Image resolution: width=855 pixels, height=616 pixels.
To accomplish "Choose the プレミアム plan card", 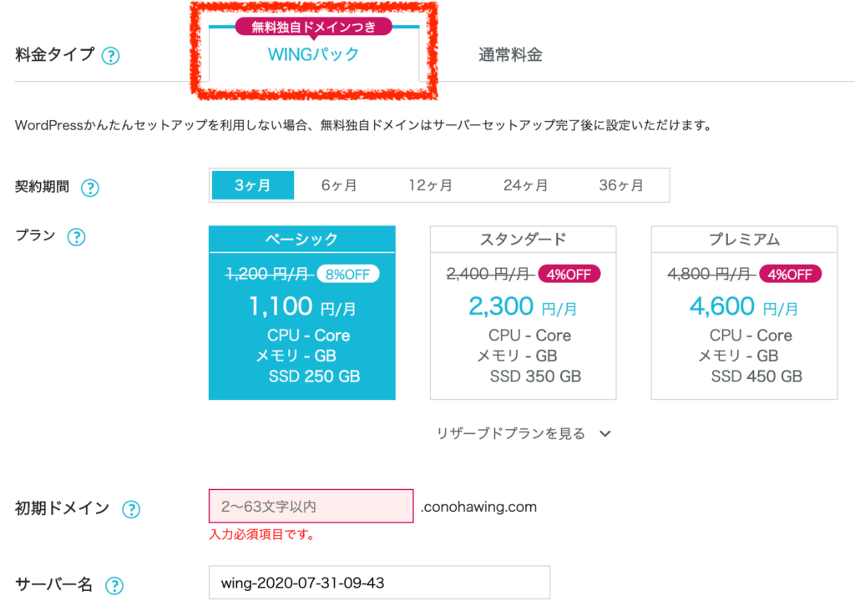I will (744, 313).
